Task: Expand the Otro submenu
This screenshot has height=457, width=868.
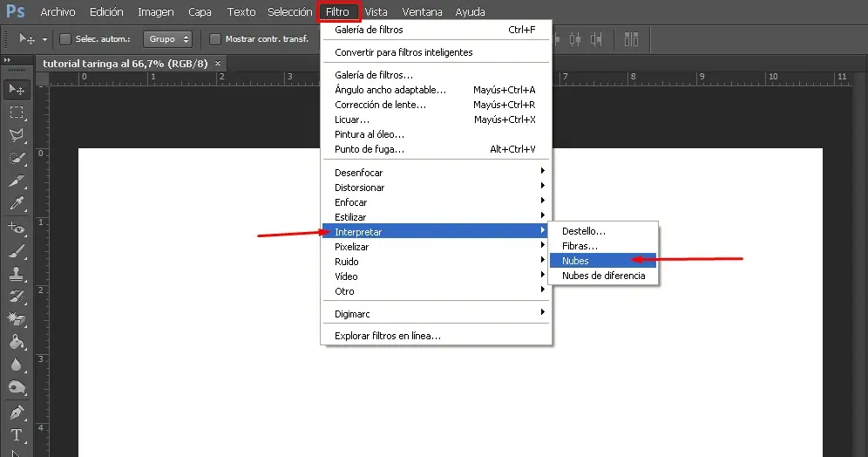Action: [542, 290]
